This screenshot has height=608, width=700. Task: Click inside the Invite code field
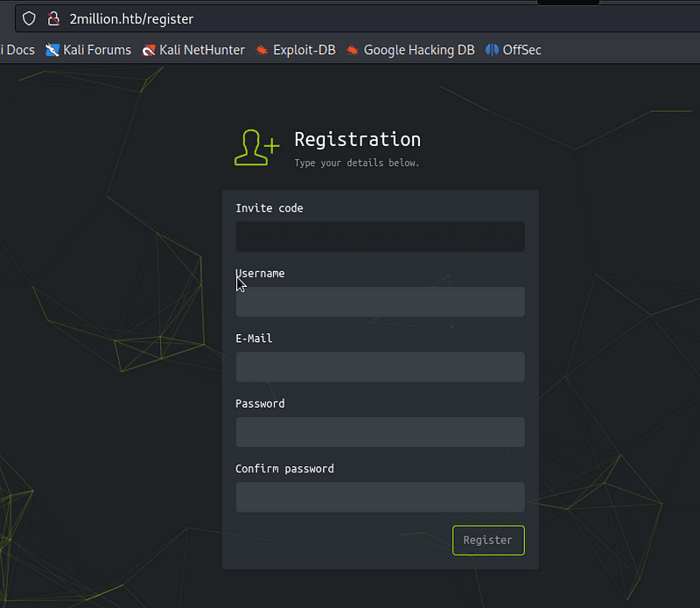coord(379,236)
